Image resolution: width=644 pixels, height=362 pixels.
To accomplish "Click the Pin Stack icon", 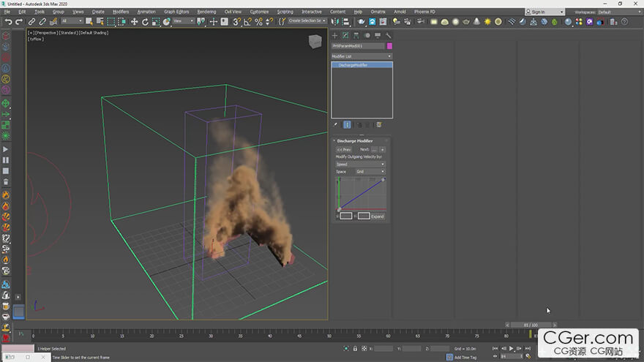I will (x=336, y=124).
